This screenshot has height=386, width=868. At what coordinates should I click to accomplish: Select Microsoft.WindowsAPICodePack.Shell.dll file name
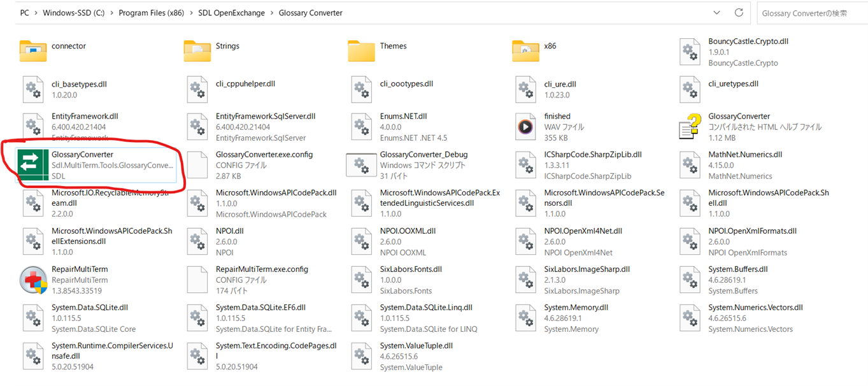click(769, 197)
